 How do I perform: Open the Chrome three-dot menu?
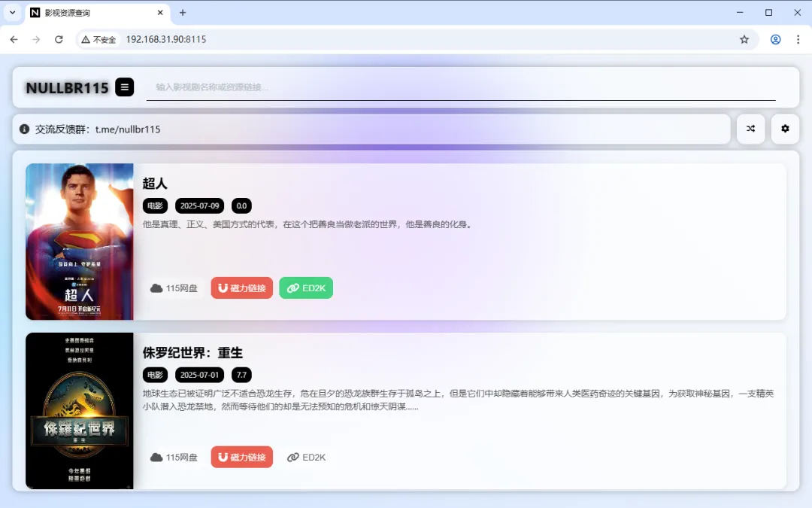tap(798, 38)
